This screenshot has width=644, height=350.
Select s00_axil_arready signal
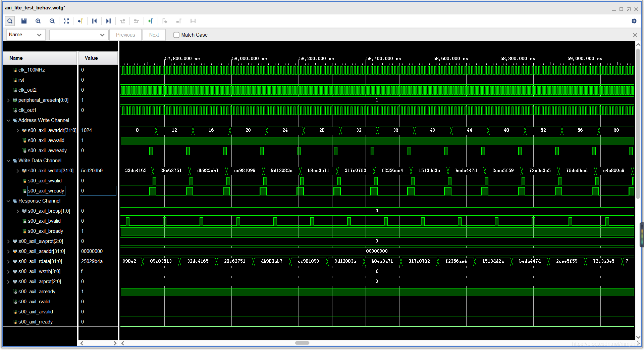37,292
